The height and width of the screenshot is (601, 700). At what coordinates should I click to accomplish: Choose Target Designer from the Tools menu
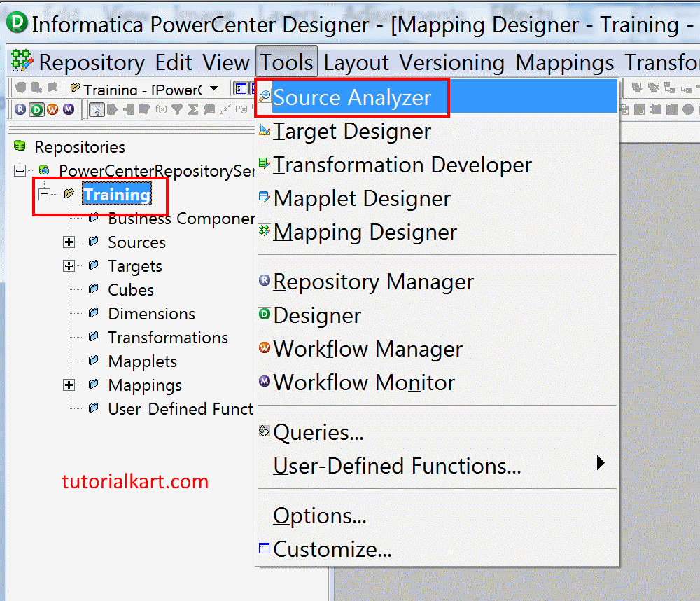point(437,132)
